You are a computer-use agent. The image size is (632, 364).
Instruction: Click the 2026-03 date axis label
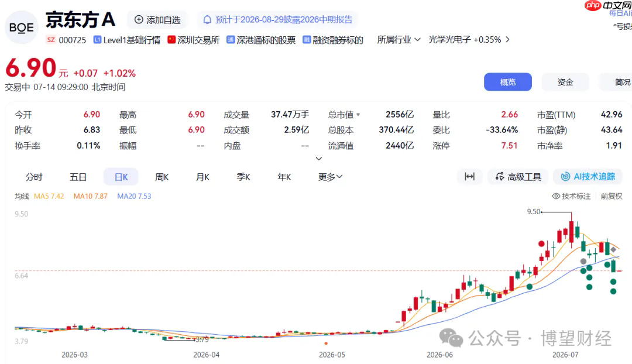74,355
